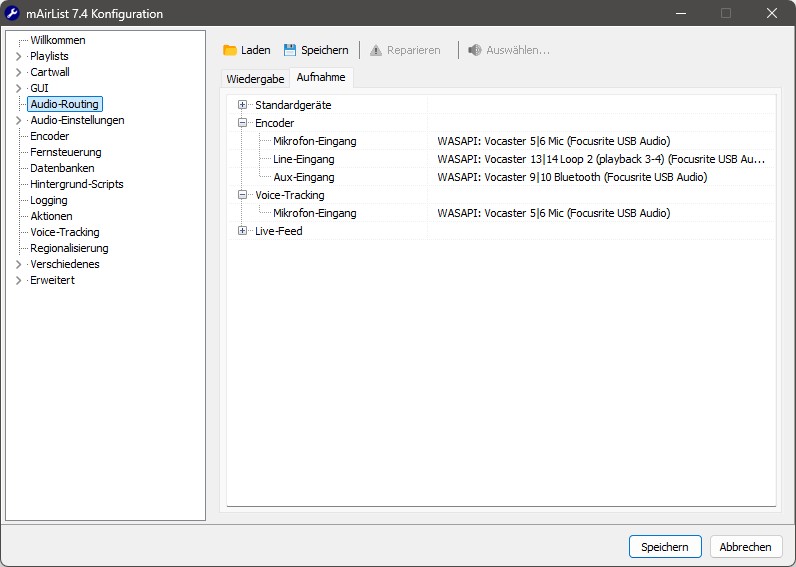
Task: Open Hintergrund-Scripts configuration page
Action: coord(76,184)
